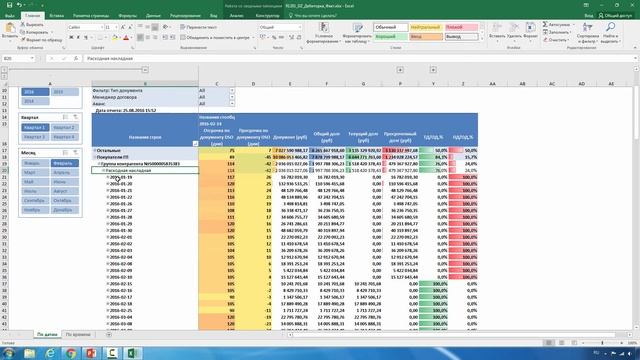Toggle month slicer item Декабрь
This screenshot has width=640, height=360.
pyautogui.click(x=64, y=210)
